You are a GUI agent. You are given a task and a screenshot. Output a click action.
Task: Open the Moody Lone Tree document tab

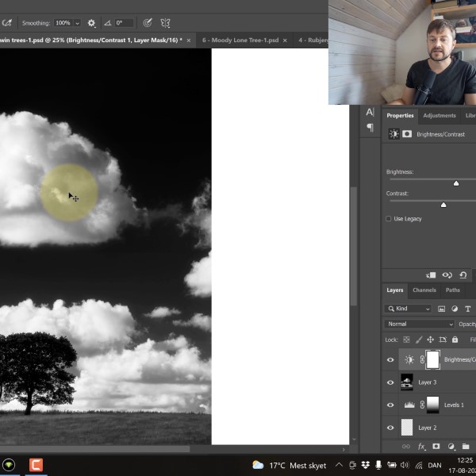[241, 40]
